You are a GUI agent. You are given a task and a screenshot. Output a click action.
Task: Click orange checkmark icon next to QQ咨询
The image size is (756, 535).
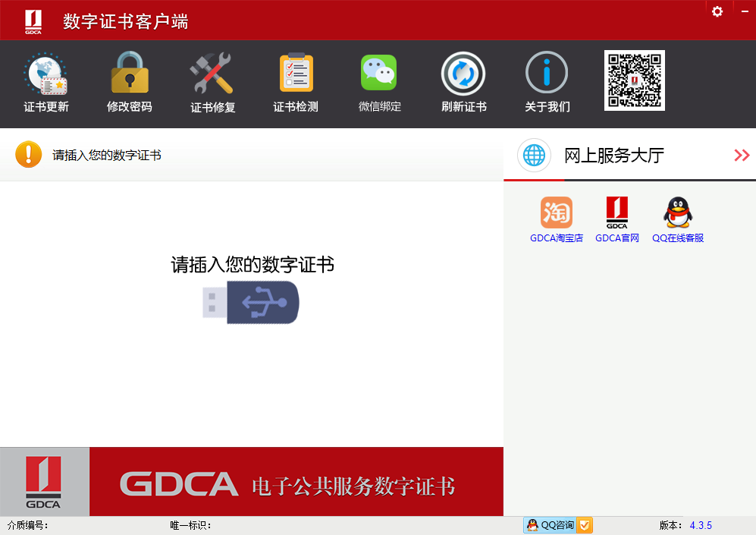(x=585, y=525)
